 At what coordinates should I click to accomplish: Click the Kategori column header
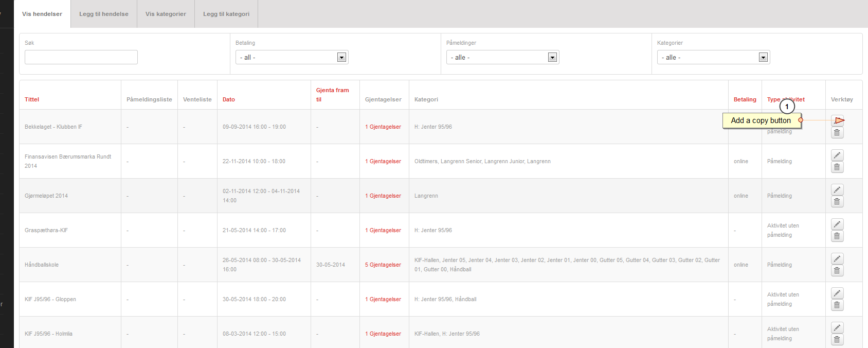[426, 99]
